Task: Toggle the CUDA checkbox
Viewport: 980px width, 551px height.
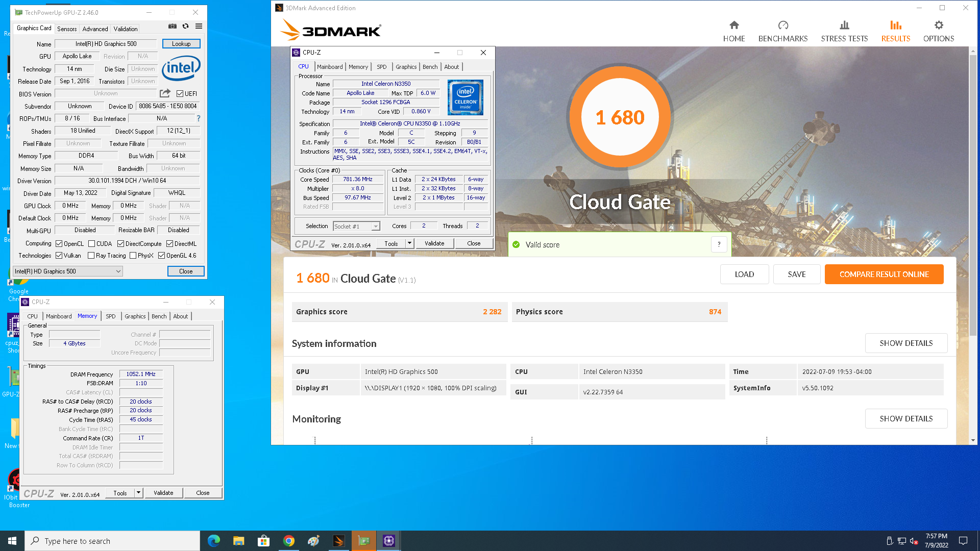Action: point(91,244)
